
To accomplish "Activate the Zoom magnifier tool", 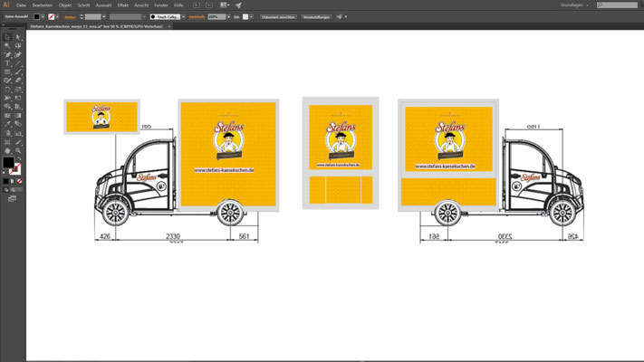I will (18, 150).
